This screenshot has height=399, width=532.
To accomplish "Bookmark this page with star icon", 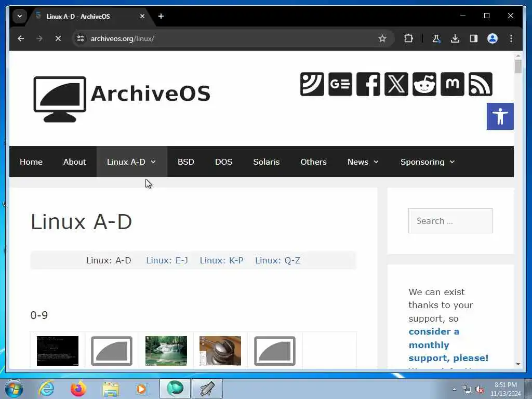I will (x=382, y=38).
